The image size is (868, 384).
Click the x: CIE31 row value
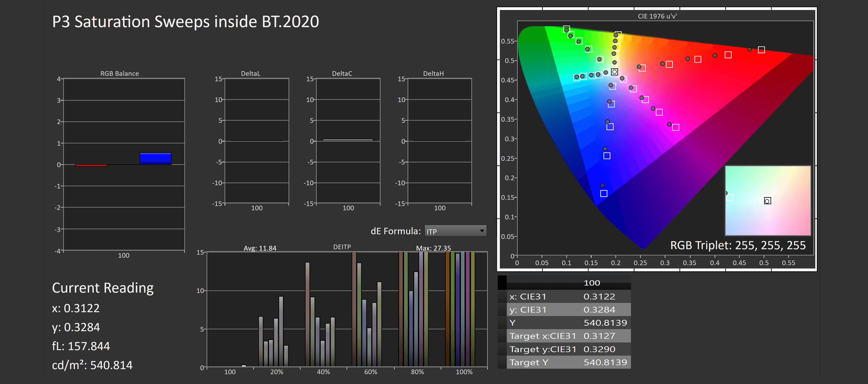click(599, 297)
